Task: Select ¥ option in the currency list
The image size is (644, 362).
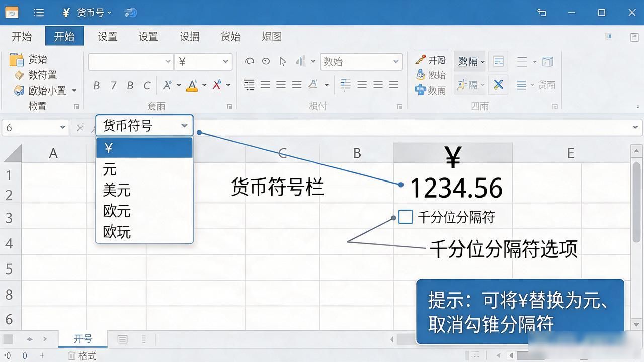Action: pyautogui.click(x=144, y=148)
